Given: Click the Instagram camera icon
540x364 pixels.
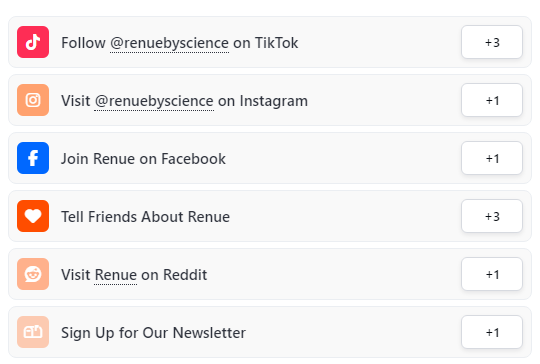Looking at the screenshot, I should click(33, 100).
